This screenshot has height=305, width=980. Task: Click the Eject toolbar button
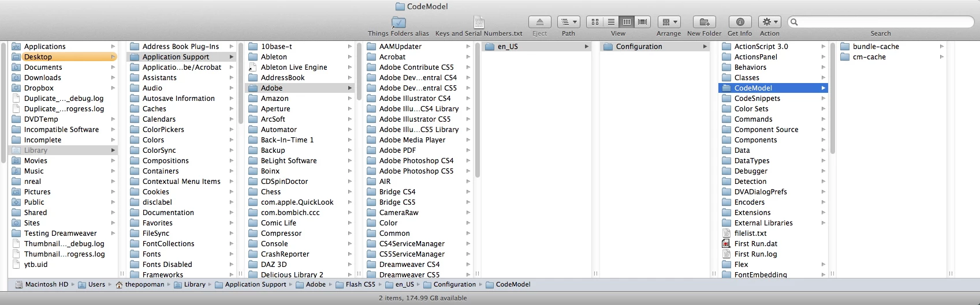coord(540,22)
